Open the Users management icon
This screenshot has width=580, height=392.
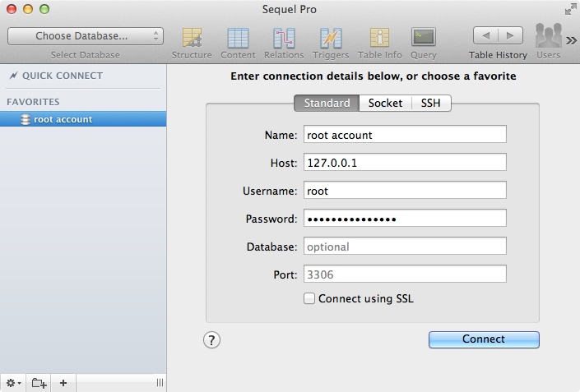point(548,41)
